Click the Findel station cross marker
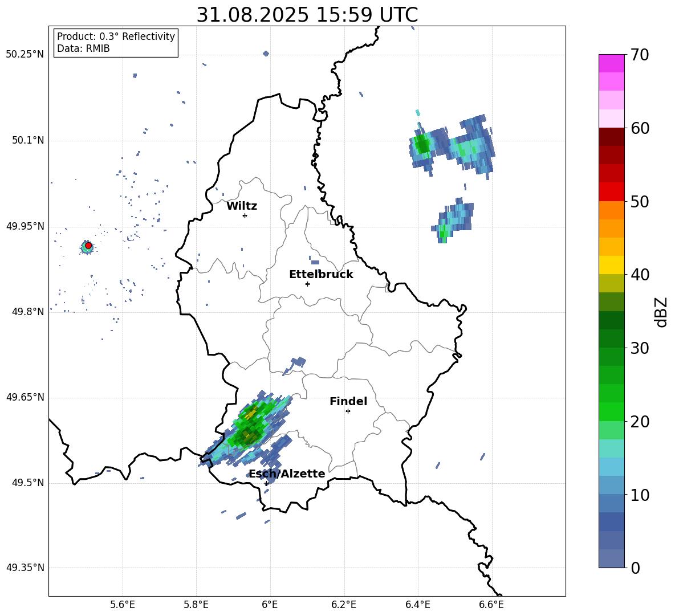The height and width of the screenshot is (616, 675). point(348,411)
